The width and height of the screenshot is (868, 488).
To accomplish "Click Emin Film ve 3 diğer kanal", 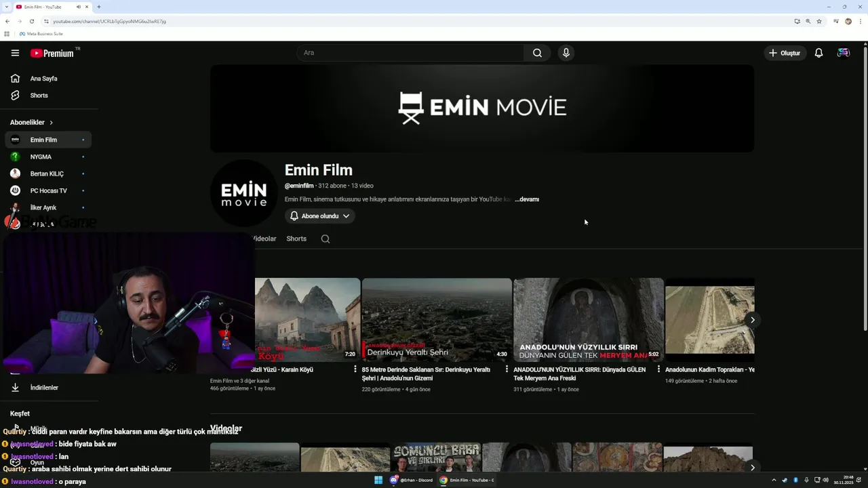I will point(239,381).
